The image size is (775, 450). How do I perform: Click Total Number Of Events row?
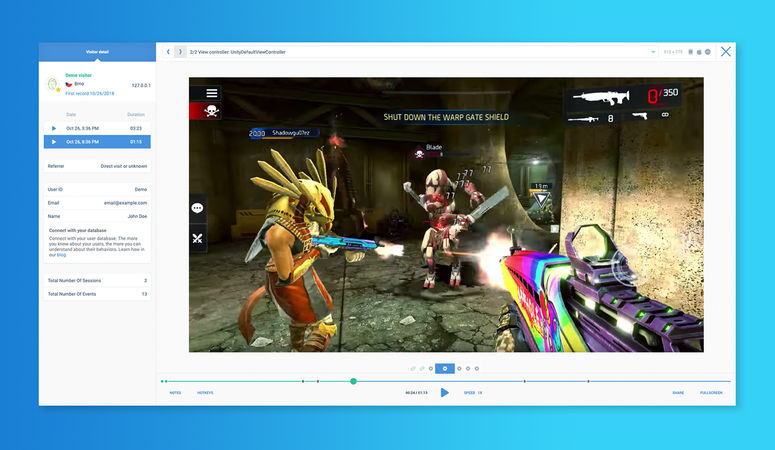[97, 294]
